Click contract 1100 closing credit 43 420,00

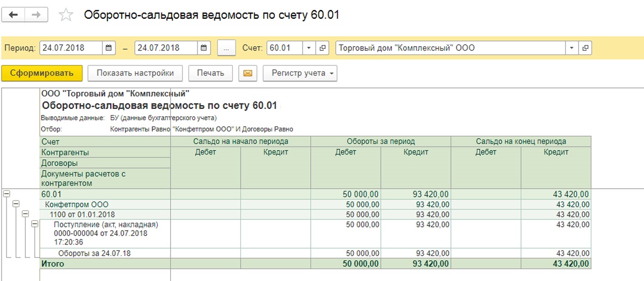point(572,215)
